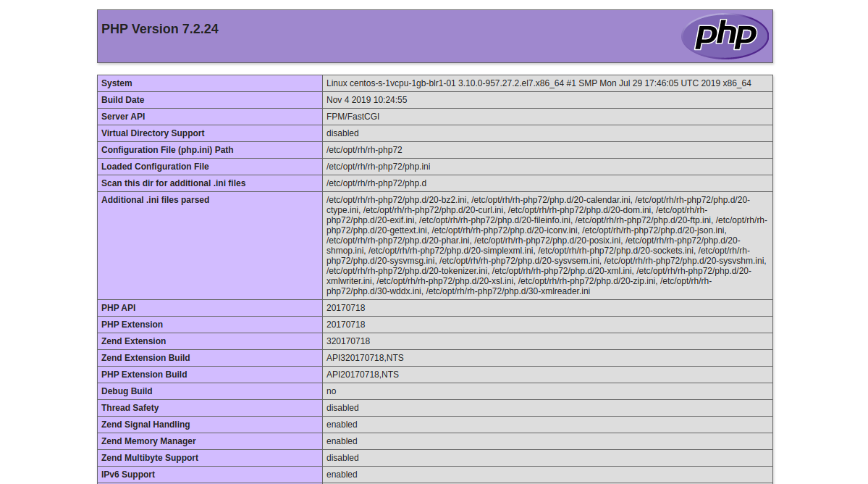Click the Zend Memory Manager enabled value
868x484 pixels.
point(342,441)
